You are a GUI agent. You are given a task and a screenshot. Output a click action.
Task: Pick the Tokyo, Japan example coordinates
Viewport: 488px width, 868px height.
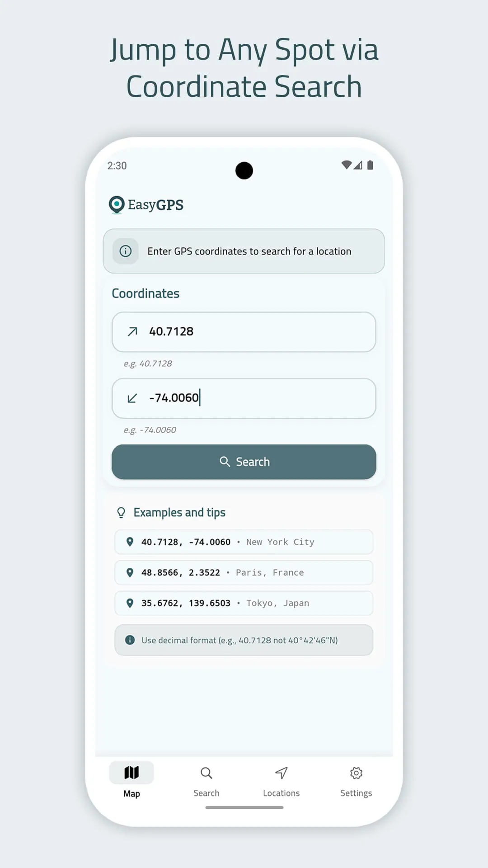pos(244,603)
